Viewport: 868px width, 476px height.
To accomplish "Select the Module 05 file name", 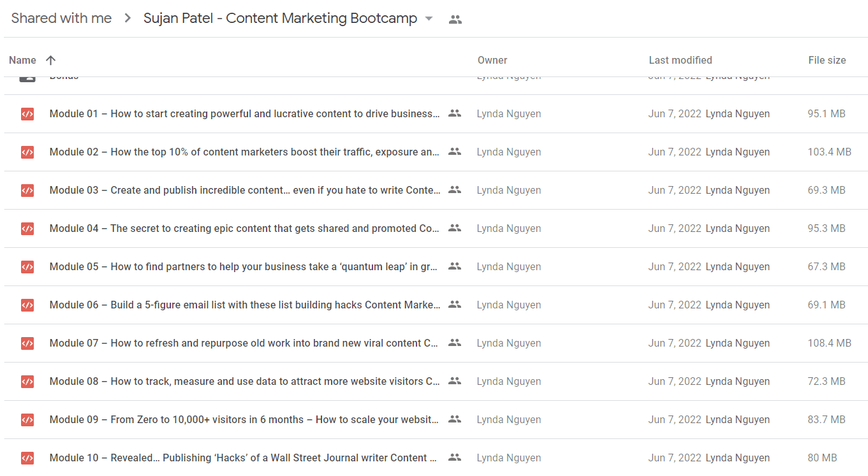I will (245, 267).
